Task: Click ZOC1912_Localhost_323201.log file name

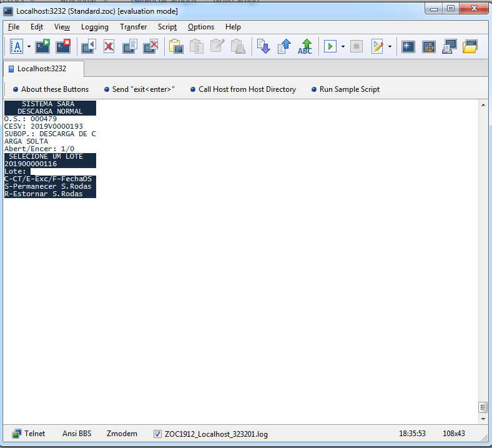Action: [x=216, y=434]
